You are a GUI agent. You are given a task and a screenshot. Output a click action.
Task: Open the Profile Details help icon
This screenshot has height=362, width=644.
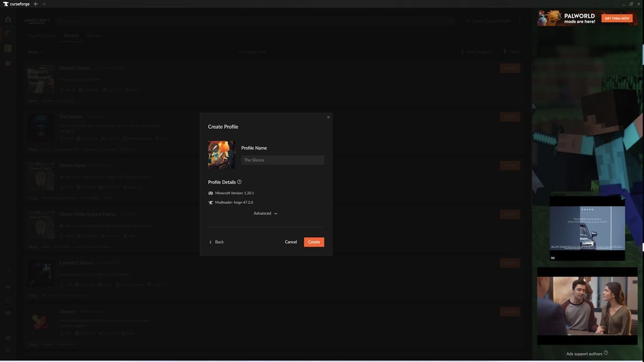tap(239, 182)
